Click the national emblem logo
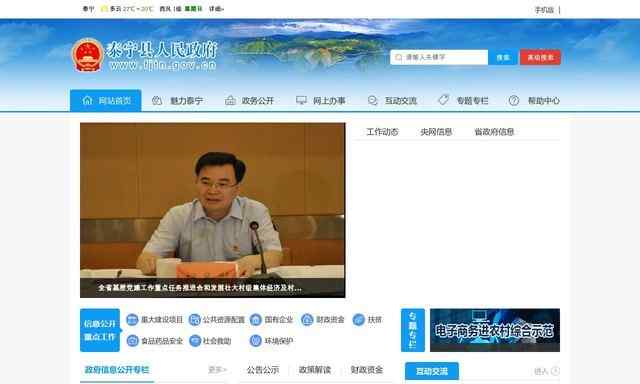Screen dimensions: 640x384 click(88, 55)
